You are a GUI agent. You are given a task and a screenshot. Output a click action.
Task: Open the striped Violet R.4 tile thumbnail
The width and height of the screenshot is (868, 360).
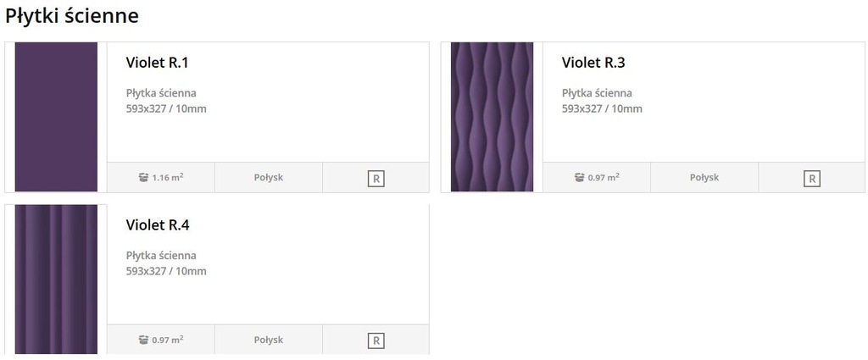[x=56, y=280]
